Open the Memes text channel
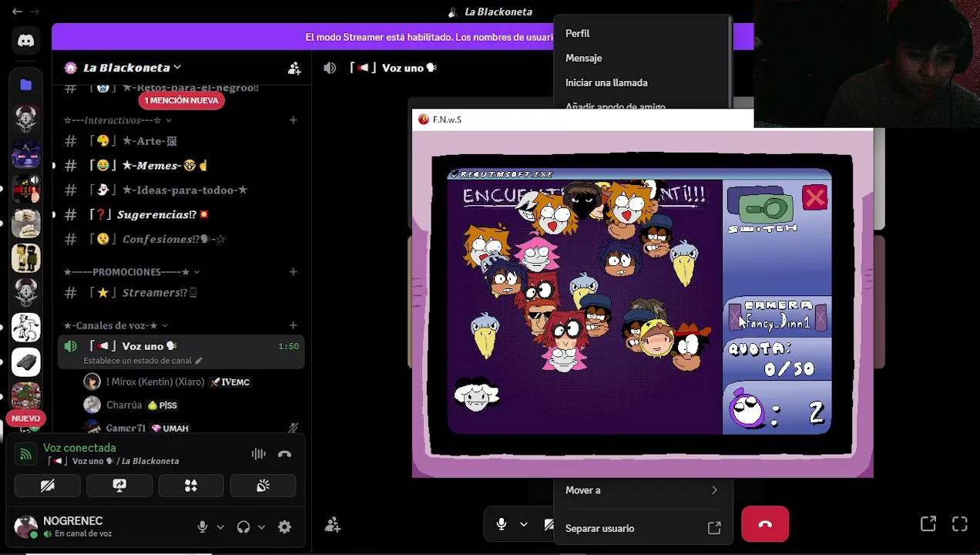 point(182,166)
